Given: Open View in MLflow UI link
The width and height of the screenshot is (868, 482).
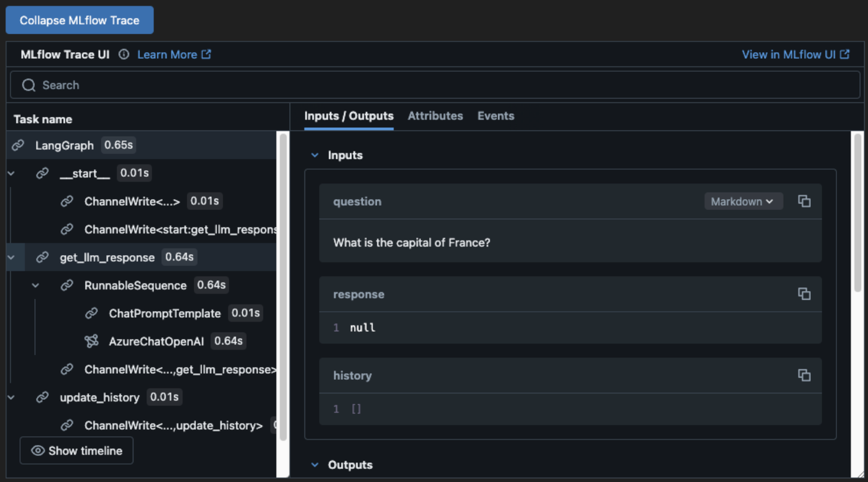Looking at the screenshot, I should pyautogui.click(x=795, y=54).
